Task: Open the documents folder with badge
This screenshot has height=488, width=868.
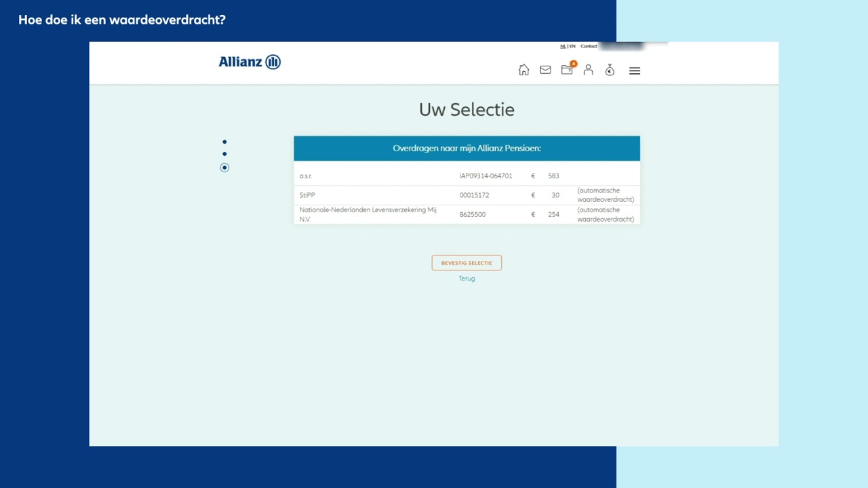Action: 568,69
